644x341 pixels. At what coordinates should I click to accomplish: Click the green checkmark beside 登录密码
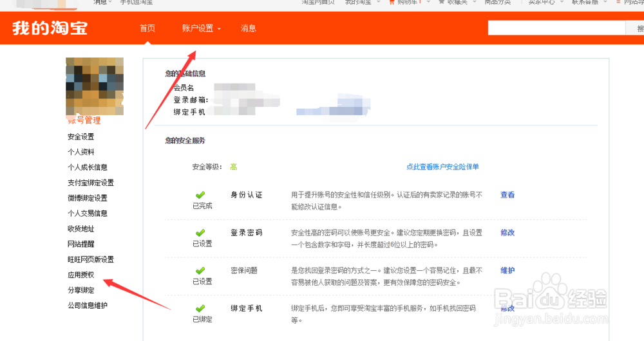tap(200, 233)
